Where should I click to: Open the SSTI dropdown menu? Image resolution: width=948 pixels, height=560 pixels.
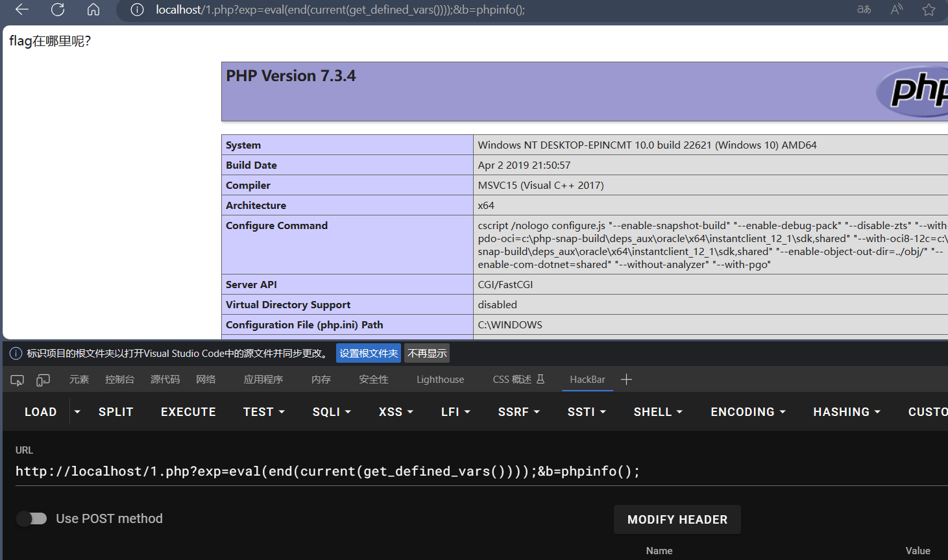tap(587, 411)
